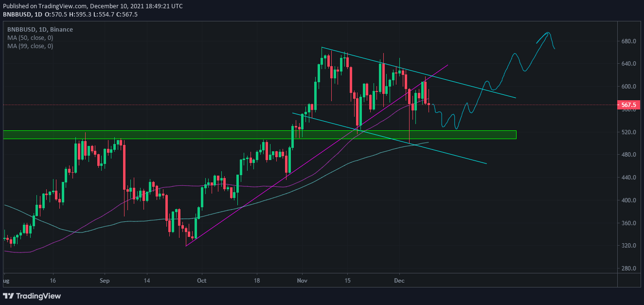Click the 480.0 price axis label

tap(629, 155)
